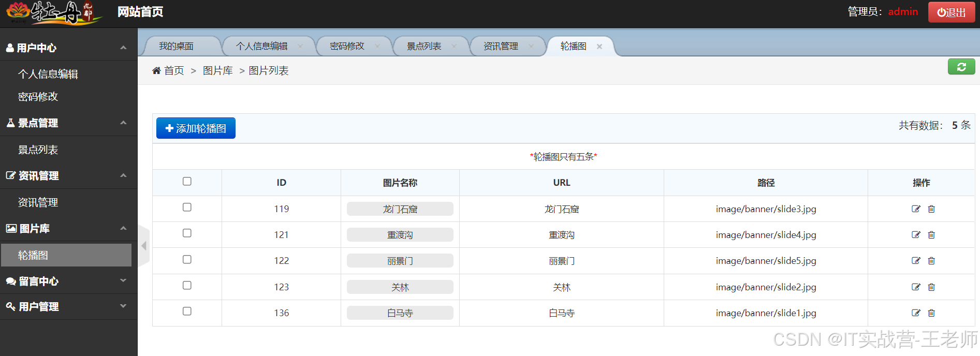Close the 轮播图 tab with its x
This screenshot has width=980, height=356.
click(x=599, y=47)
